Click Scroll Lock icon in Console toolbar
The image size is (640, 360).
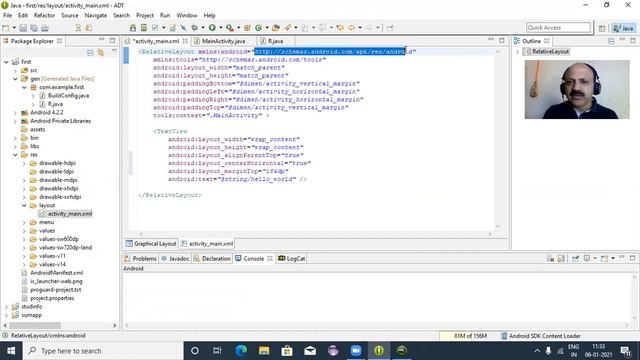click(561, 258)
